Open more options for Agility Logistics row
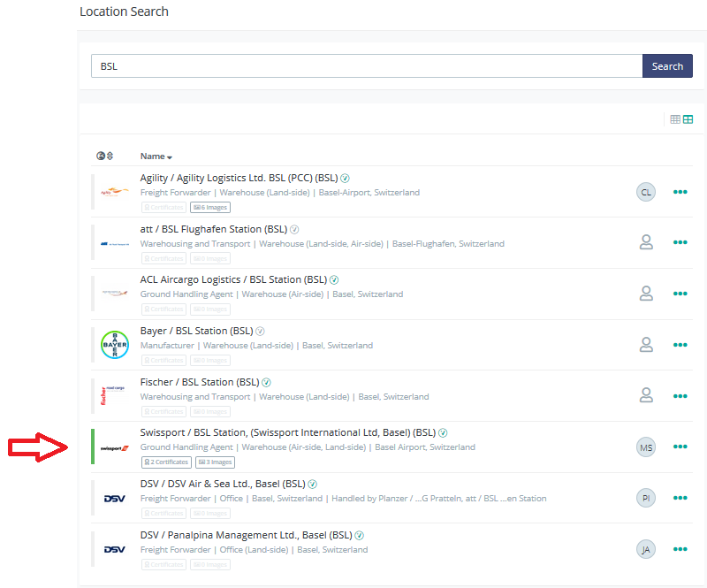The image size is (707, 588). pyautogui.click(x=680, y=192)
